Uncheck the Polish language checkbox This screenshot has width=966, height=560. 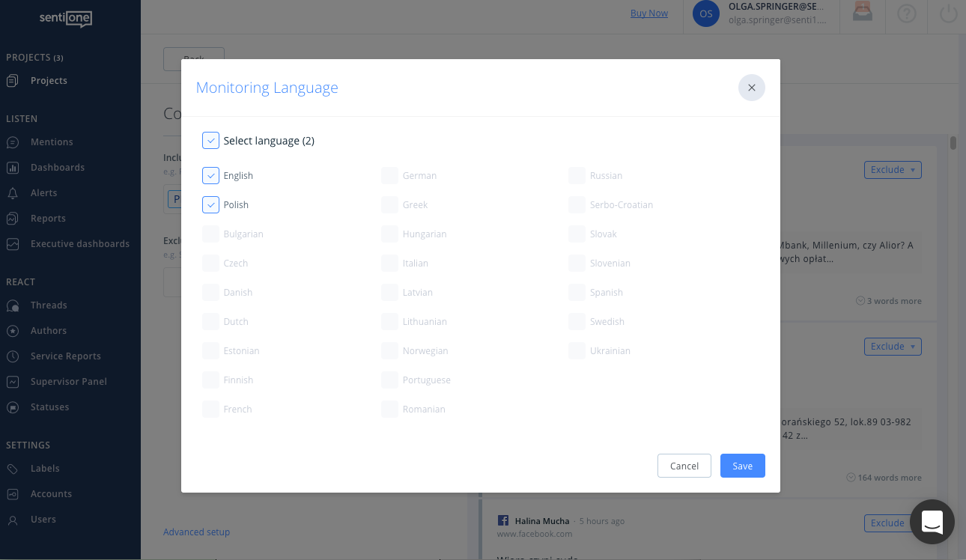tap(210, 205)
